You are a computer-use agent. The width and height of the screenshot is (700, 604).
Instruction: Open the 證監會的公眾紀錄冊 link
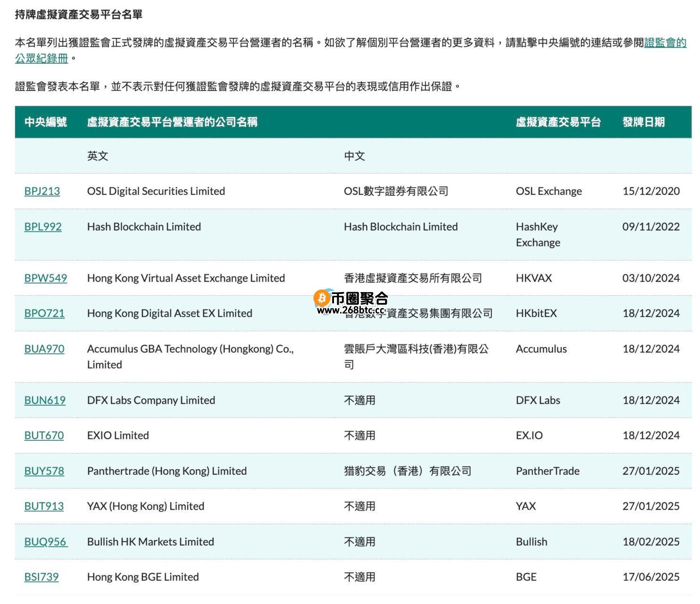(665, 42)
